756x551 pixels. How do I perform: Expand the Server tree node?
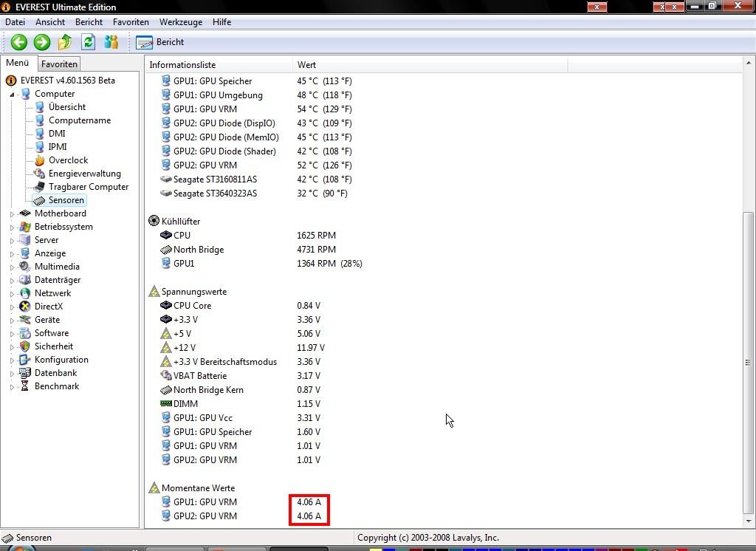[x=12, y=240]
